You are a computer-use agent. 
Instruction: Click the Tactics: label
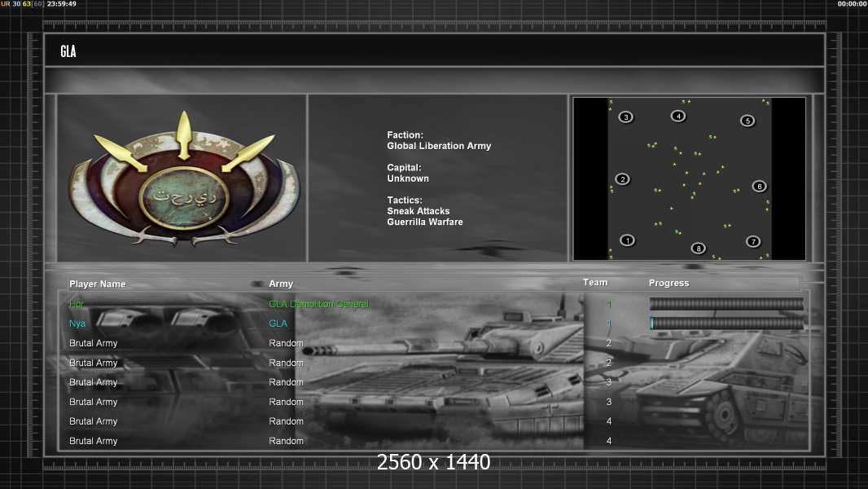click(x=405, y=200)
